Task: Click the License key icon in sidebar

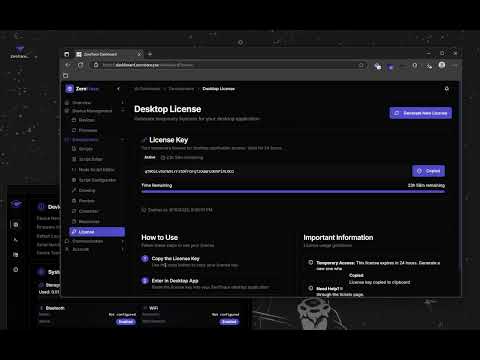Action: [74, 232]
